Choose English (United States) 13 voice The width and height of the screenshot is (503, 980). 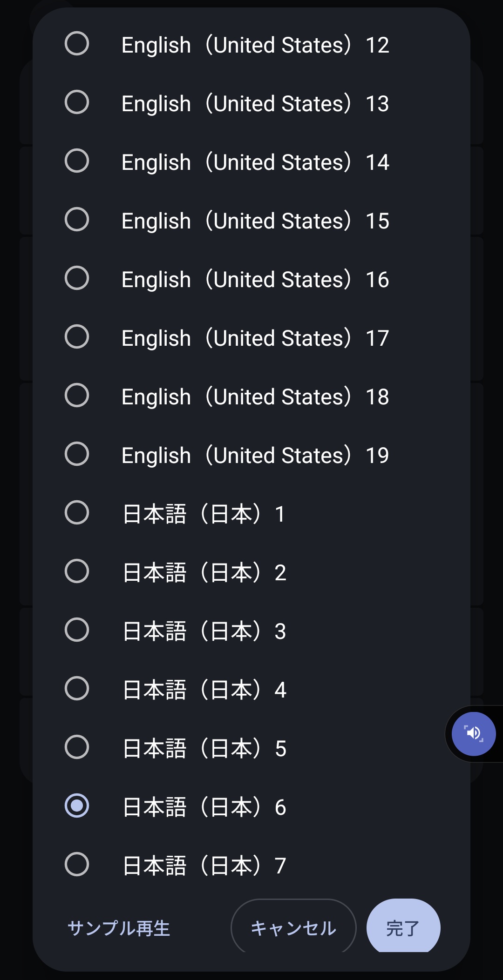coord(77,102)
